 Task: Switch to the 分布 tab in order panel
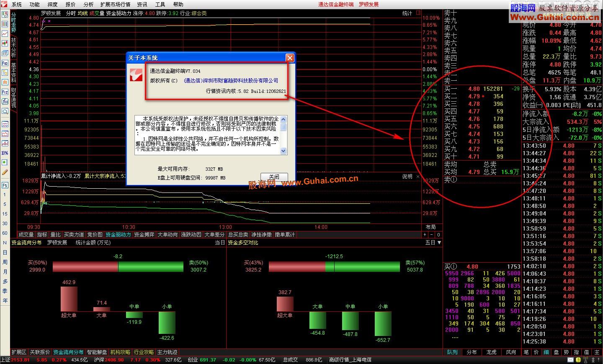pyautogui.click(x=472, y=352)
